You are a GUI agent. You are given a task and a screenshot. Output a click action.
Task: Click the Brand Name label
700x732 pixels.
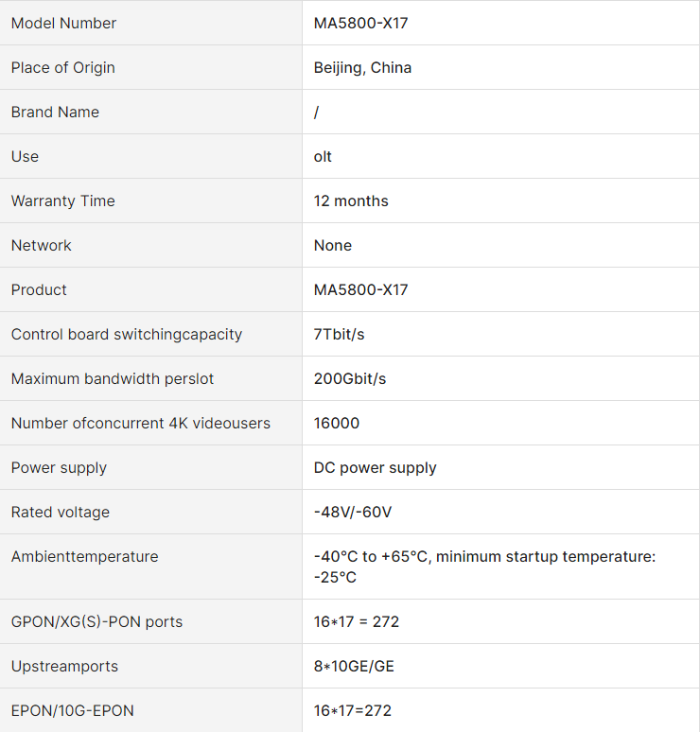[x=55, y=112]
